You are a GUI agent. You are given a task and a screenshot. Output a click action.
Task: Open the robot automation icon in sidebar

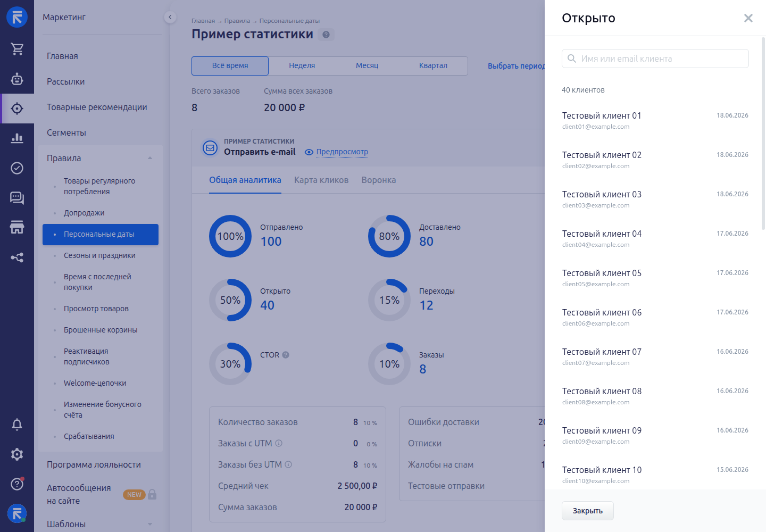pos(17,79)
